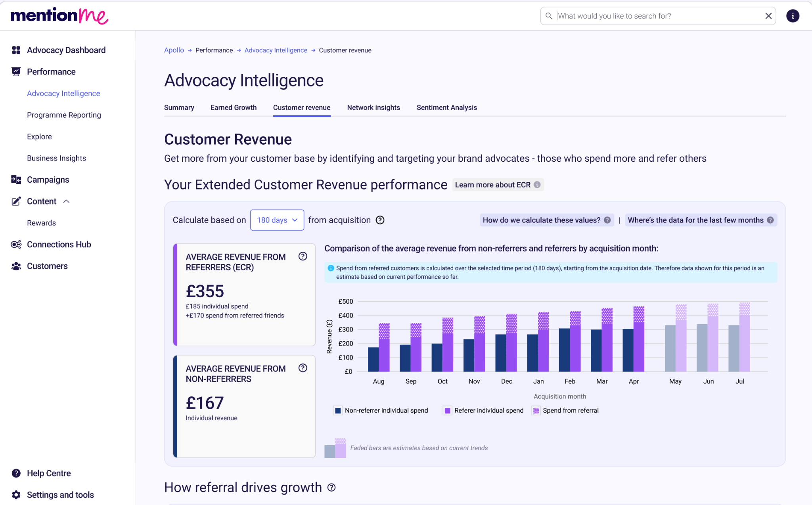
Task: Open Customers via its people icon
Action: click(16, 266)
